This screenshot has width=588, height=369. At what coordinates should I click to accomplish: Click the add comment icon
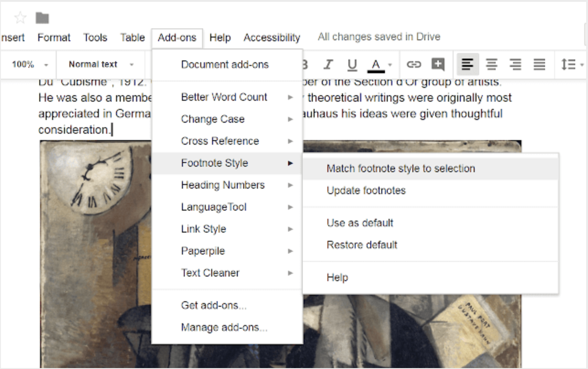(438, 65)
